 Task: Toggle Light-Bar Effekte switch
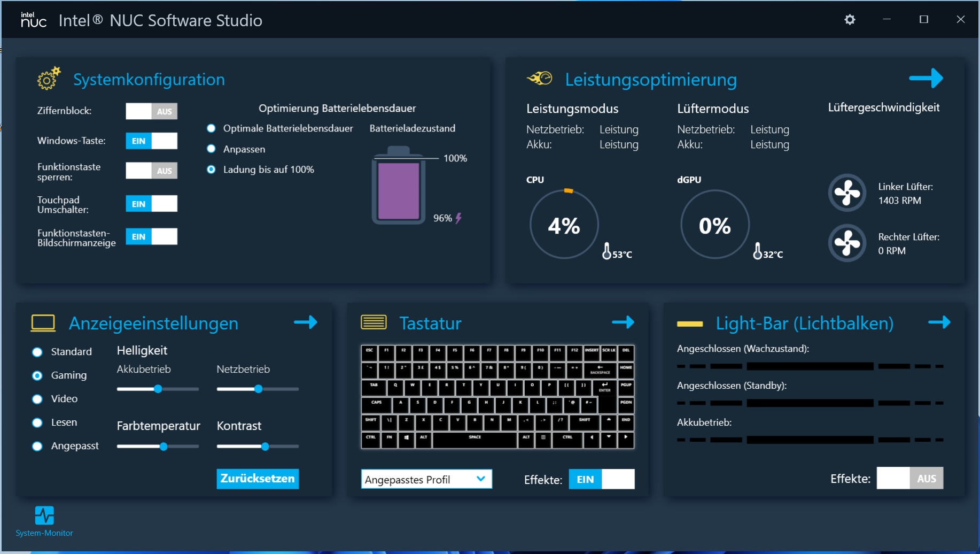pos(910,478)
